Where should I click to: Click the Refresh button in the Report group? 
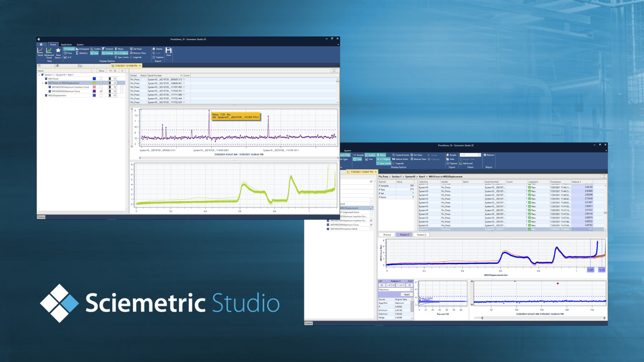[x=489, y=155]
